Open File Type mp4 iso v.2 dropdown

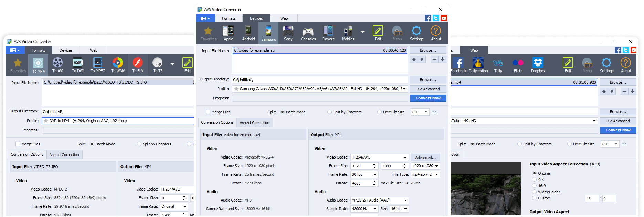(437, 175)
